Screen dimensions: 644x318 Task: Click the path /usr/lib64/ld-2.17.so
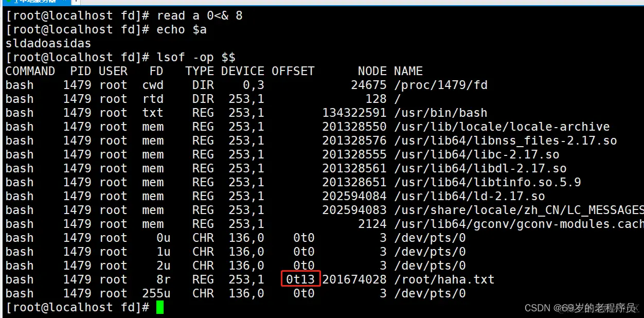click(x=470, y=197)
